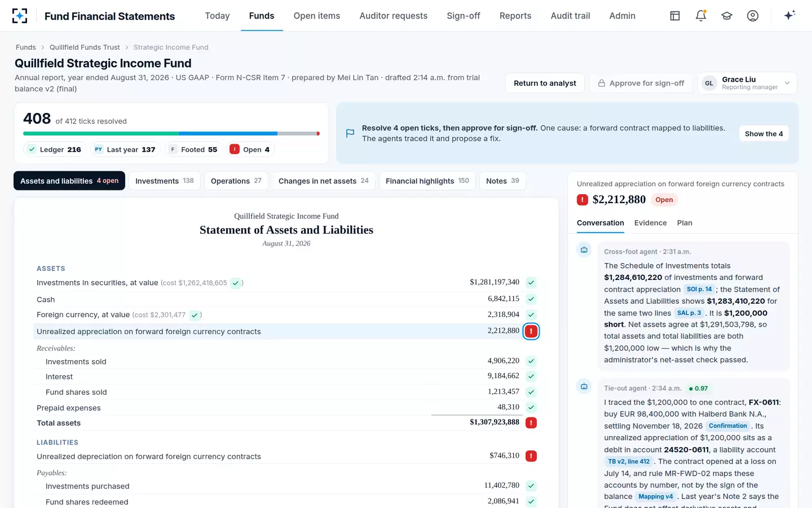Go to Auditor requests
The image size is (812, 508).
pos(394,16)
